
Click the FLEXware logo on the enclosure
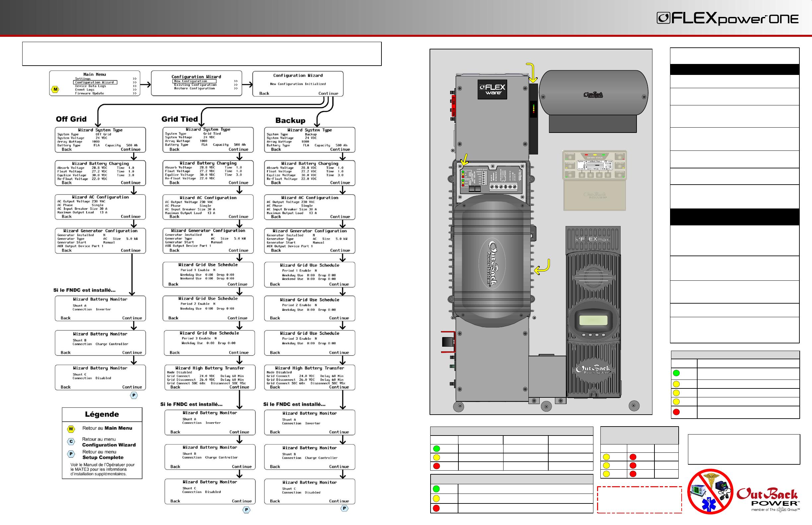click(x=492, y=89)
